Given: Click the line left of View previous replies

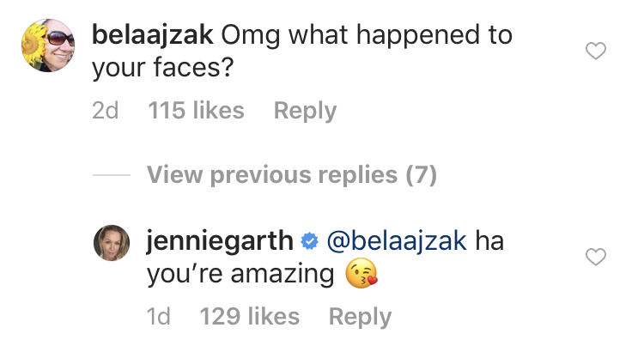Looking at the screenshot, I should (x=111, y=176).
